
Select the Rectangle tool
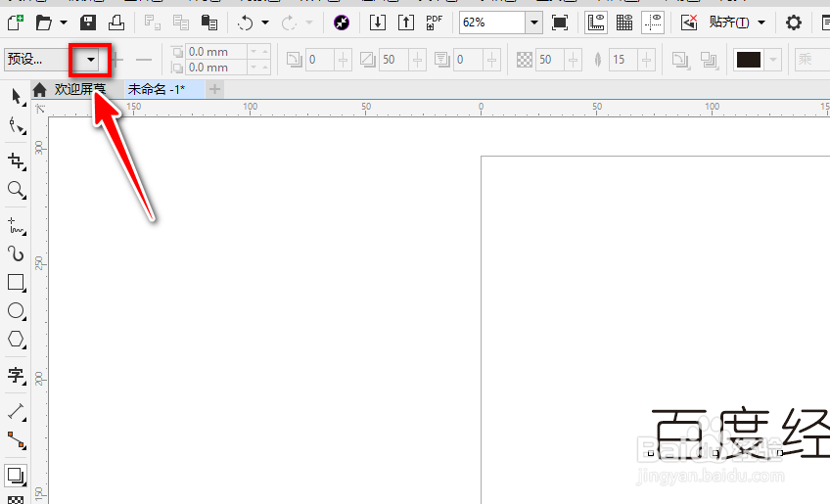17,283
